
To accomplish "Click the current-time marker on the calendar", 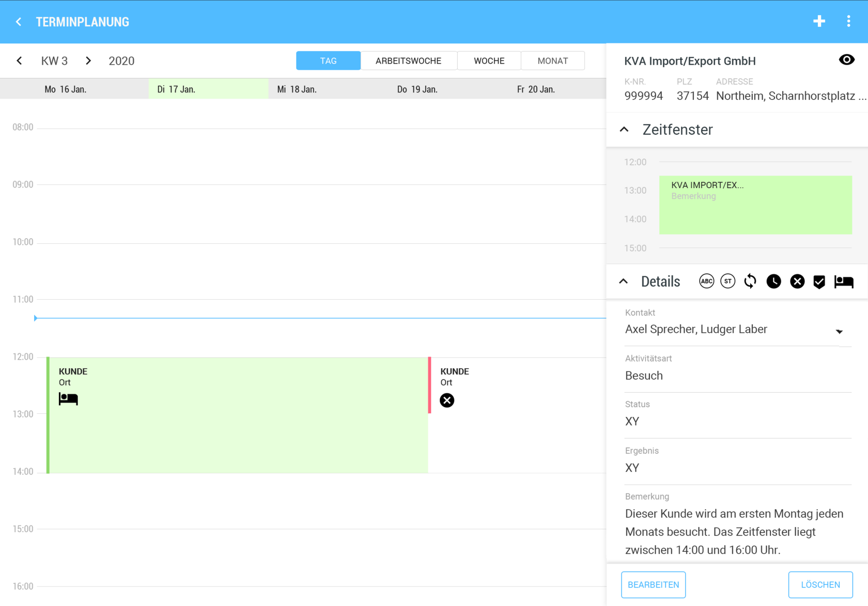I will pyautogui.click(x=36, y=318).
